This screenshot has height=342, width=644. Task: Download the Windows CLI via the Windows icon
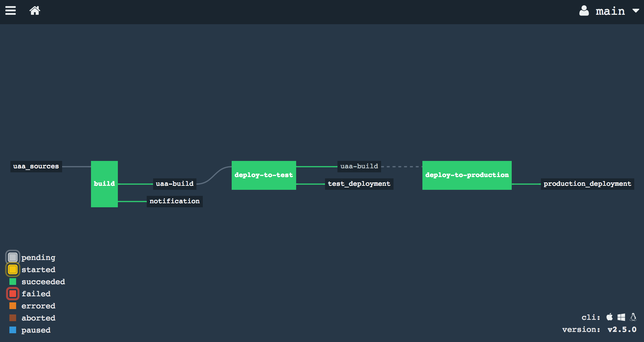tap(622, 317)
